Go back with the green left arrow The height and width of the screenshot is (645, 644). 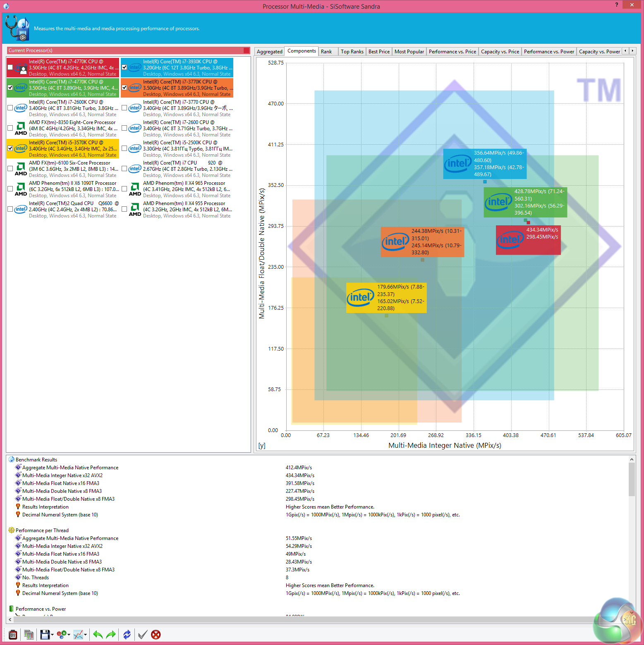click(x=98, y=635)
